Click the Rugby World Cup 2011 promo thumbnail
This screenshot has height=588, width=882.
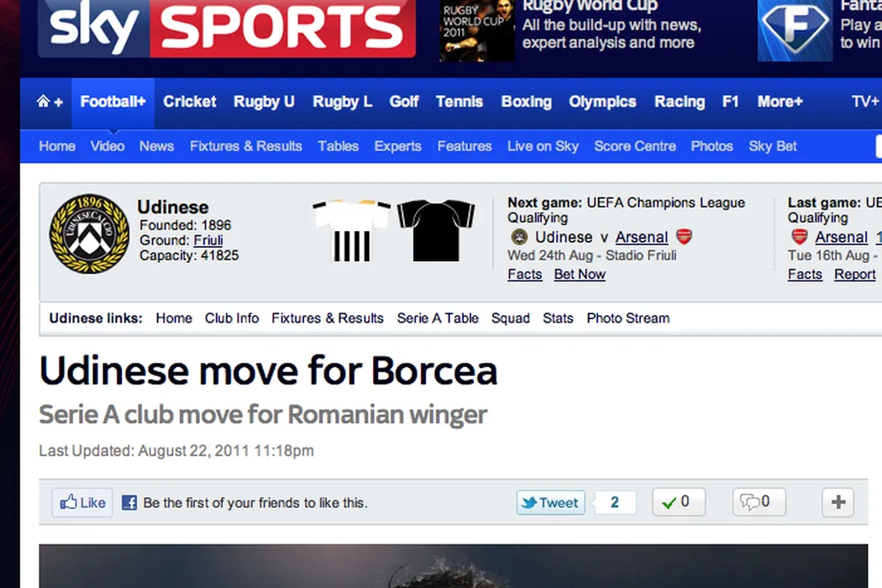tap(477, 30)
